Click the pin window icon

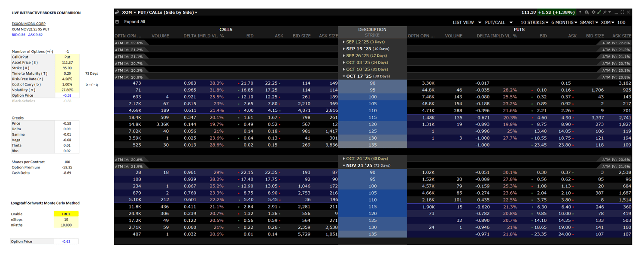(605, 12)
